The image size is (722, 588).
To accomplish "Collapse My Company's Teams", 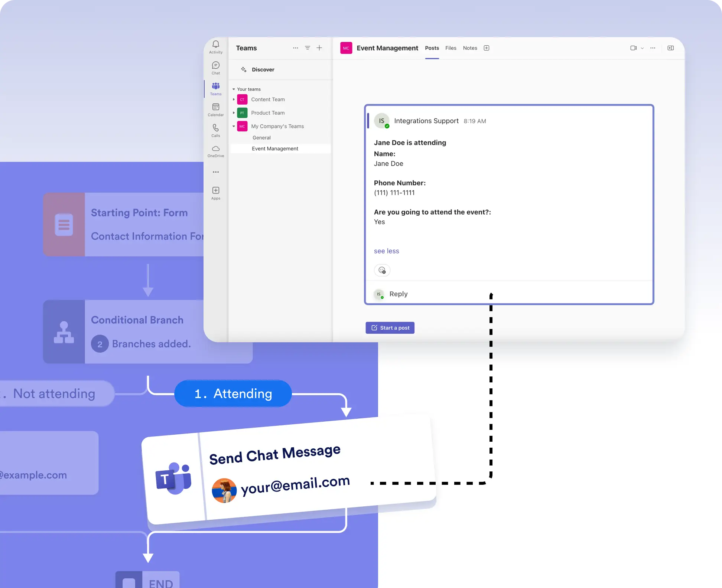I will tap(234, 126).
